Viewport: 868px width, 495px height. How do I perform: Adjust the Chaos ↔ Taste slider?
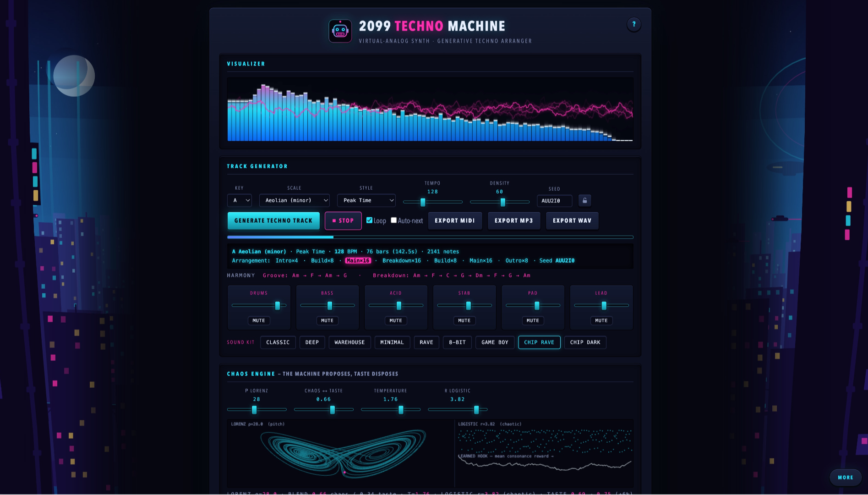[x=323, y=409]
